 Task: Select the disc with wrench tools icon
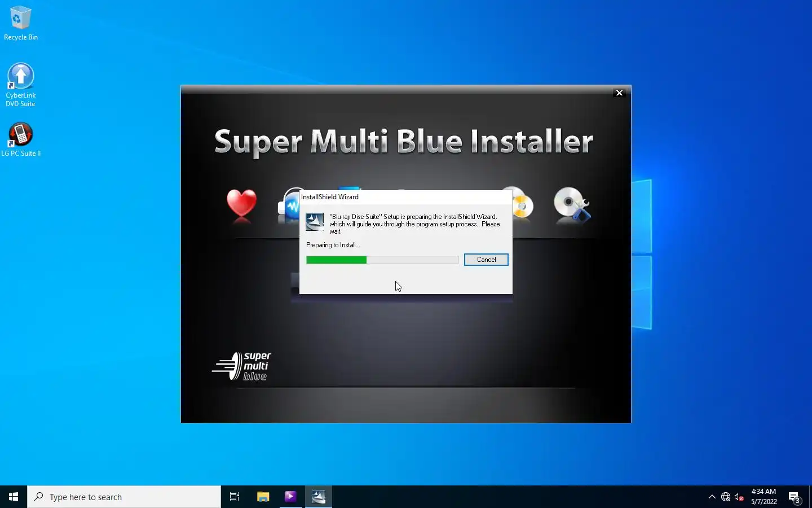point(572,204)
